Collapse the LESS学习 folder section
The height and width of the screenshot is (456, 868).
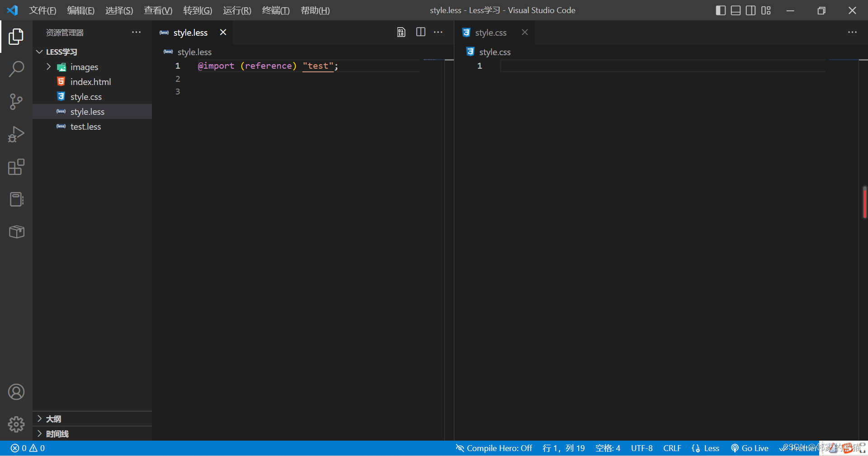[x=92, y=52]
